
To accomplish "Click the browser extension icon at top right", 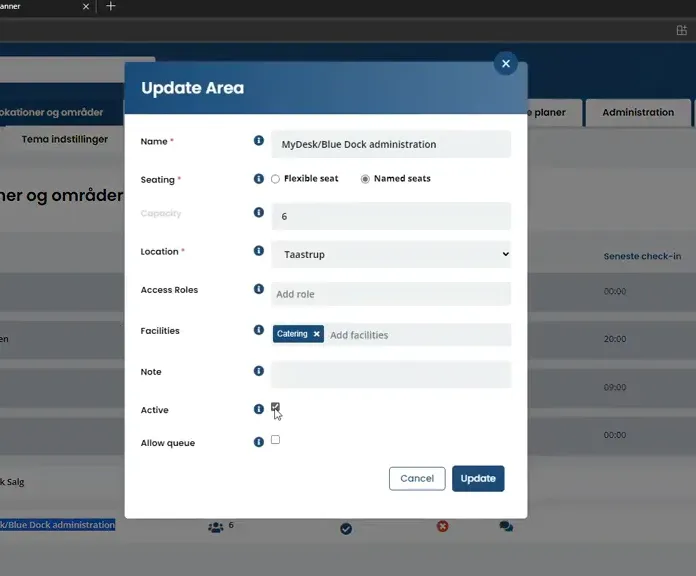I will 682,30.
